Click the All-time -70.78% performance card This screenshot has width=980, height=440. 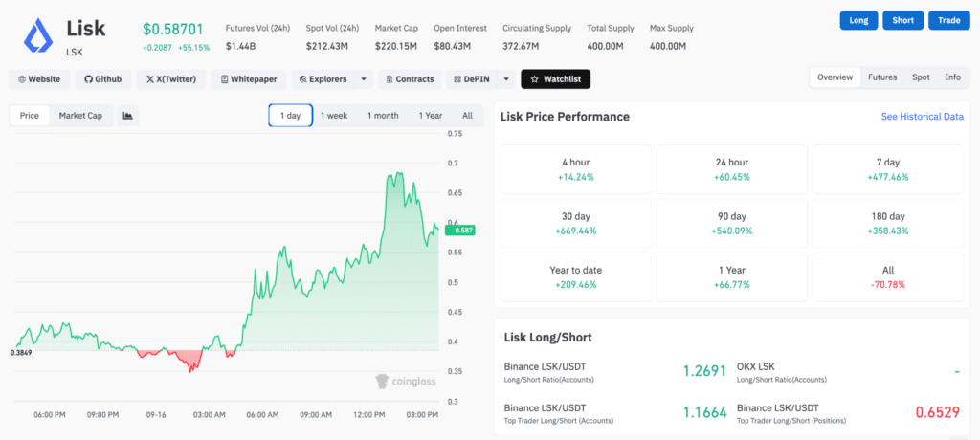[888, 276]
